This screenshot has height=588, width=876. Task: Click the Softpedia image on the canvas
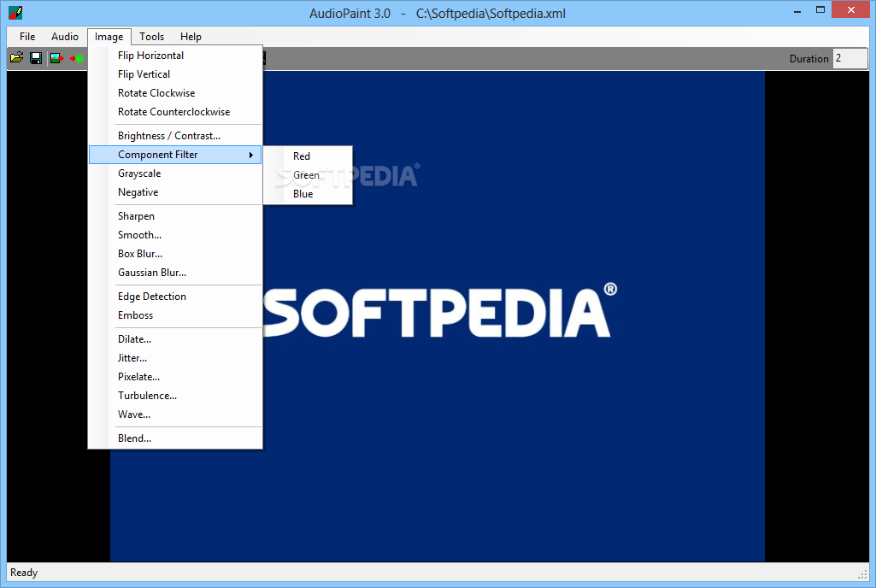click(438, 316)
